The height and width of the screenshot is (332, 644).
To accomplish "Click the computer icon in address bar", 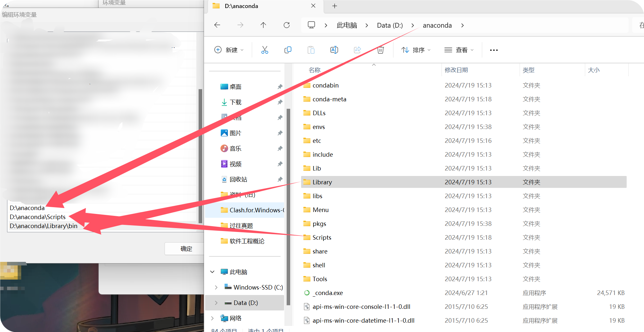I will click(311, 25).
